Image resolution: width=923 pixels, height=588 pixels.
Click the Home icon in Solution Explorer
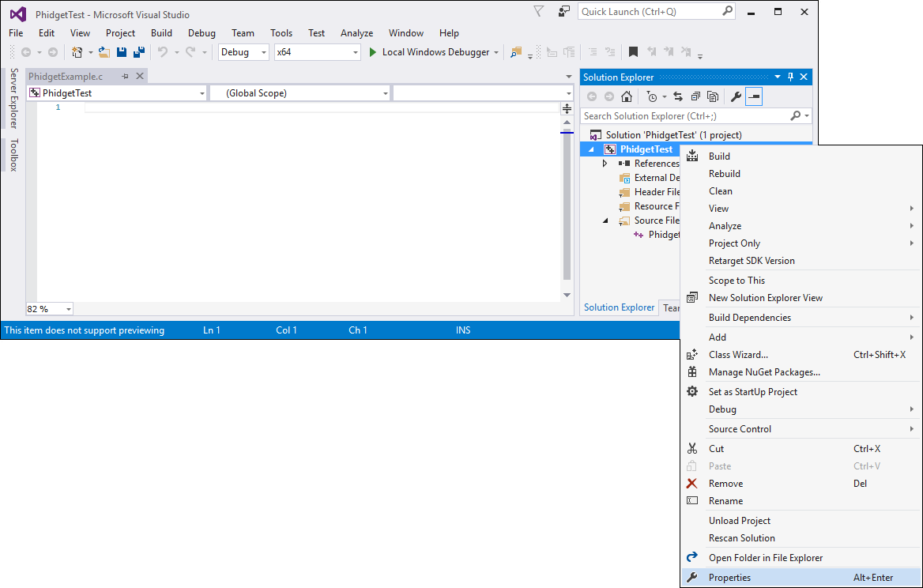coord(627,96)
